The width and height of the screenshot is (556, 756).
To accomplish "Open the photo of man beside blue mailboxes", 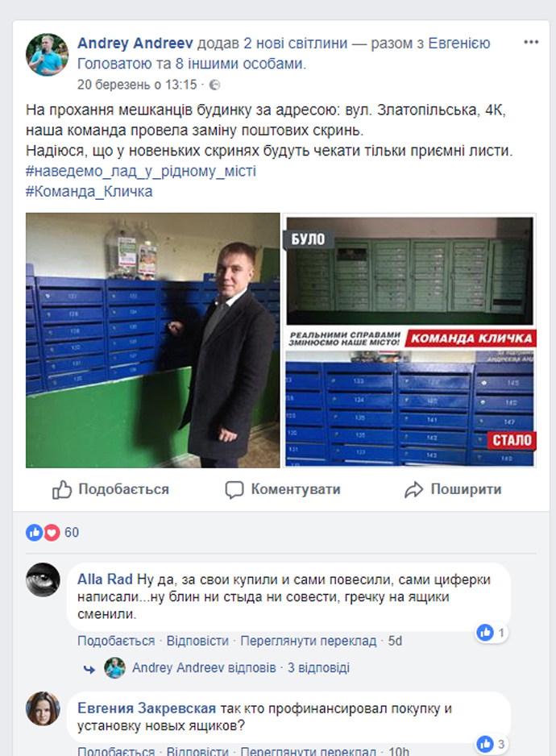I will click(x=153, y=340).
